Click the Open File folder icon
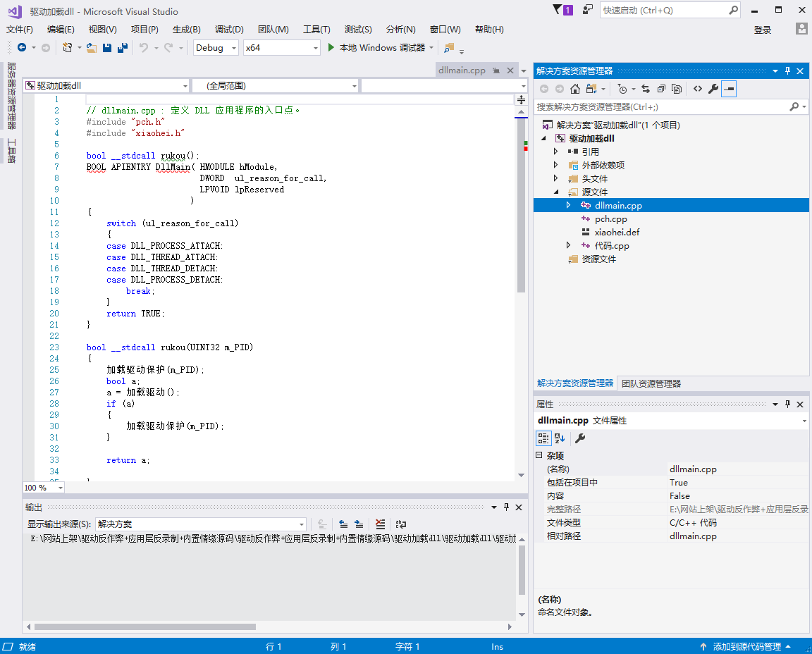The width and height of the screenshot is (812, 654). click(92, 48)
